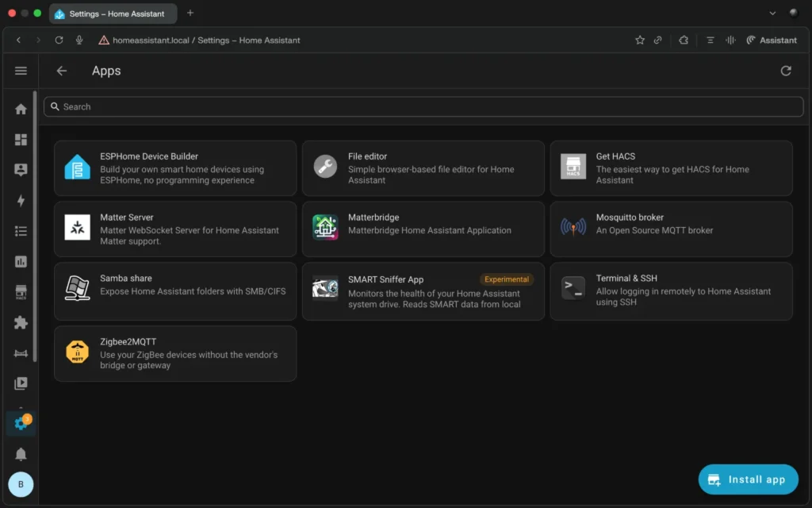Click the File editor wrench icon
Image resolution: width=812 pixels, height=508 pixels.
325,167
